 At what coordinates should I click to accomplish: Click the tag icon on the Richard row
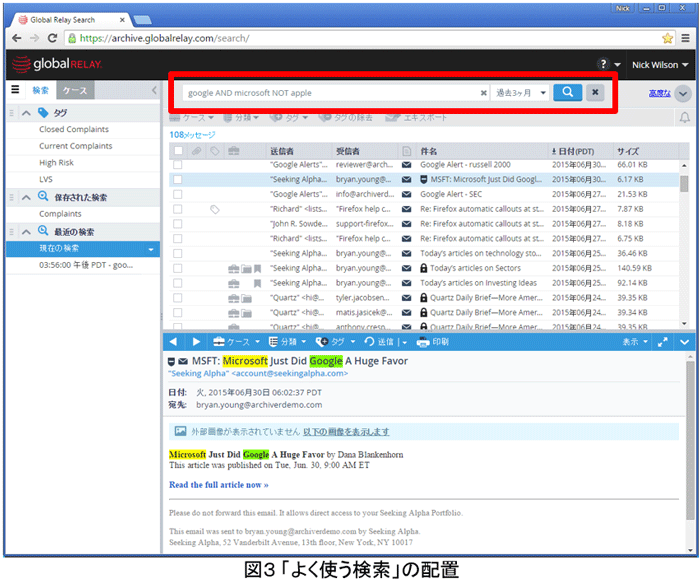(215, 209)
